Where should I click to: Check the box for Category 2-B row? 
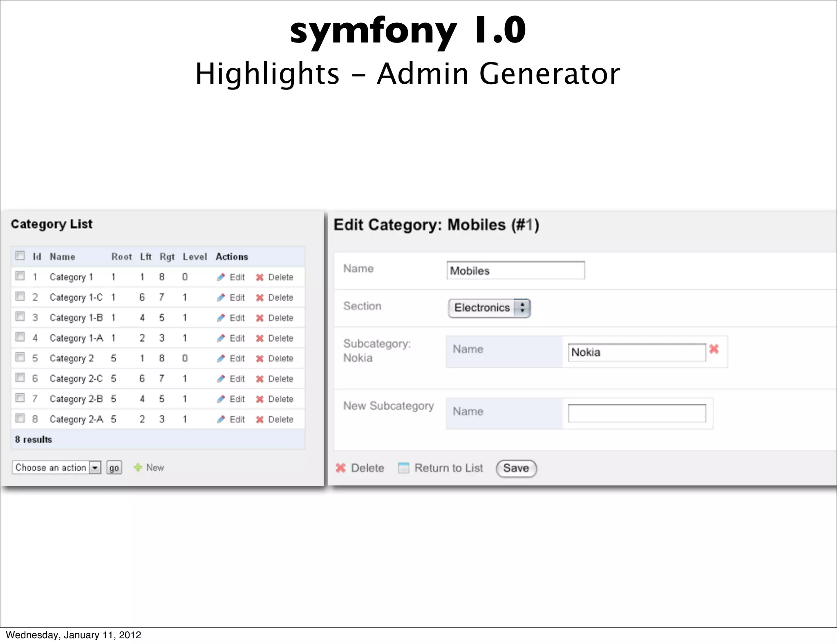coord(20,398)
